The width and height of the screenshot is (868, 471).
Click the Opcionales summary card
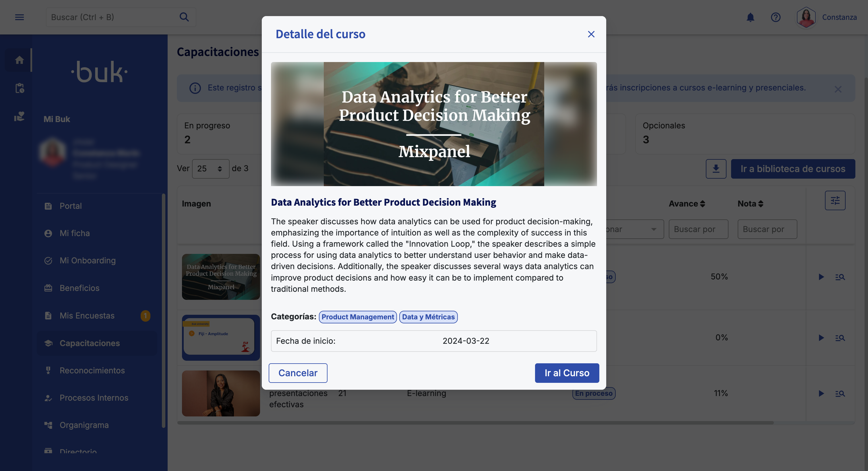745,134
